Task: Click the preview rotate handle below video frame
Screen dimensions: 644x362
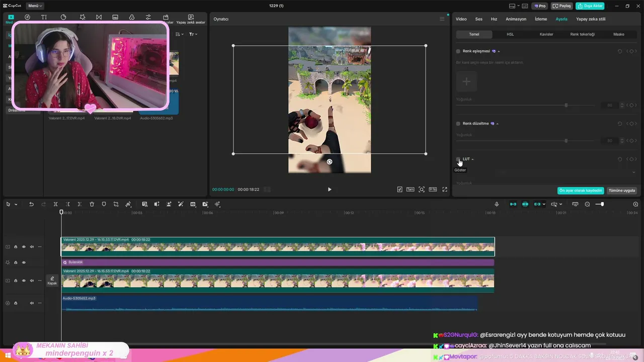Action: pyautogui.click(x=330, y=162)
